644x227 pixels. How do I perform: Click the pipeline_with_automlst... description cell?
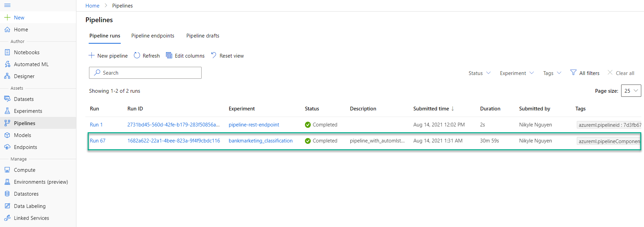[x=377, y=141]
